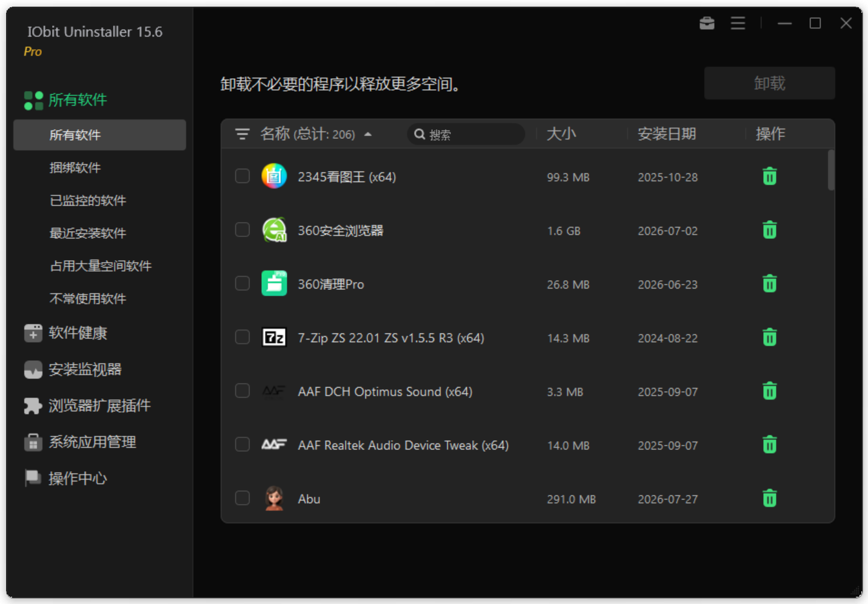Click the 操作 column header
This screenshot has height=604, width=868.
pos(770,134)
